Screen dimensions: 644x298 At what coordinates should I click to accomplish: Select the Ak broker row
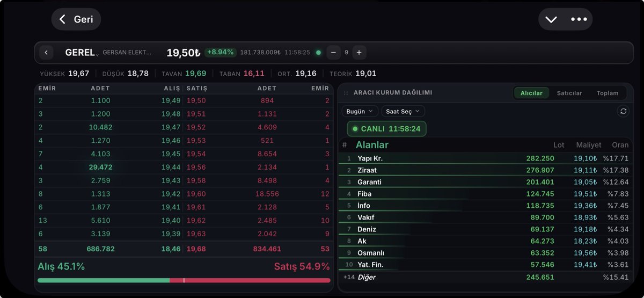(486, 241)
